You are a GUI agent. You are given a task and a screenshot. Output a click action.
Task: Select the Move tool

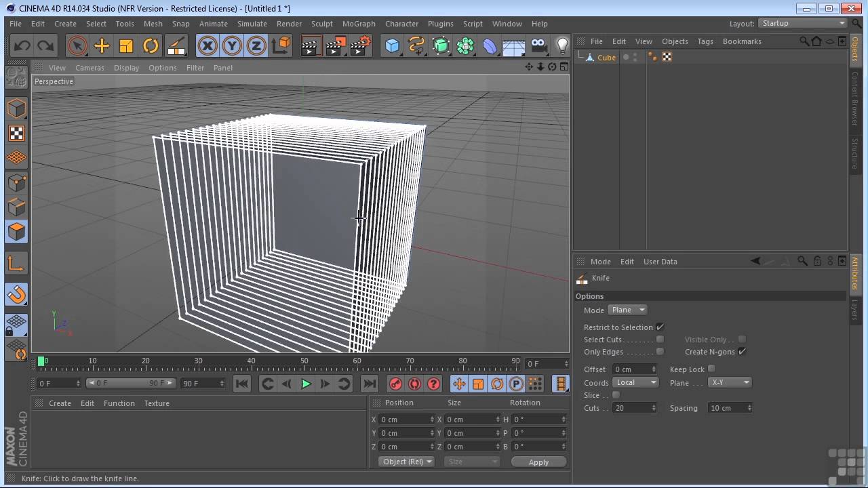click(x=102, y=45)
